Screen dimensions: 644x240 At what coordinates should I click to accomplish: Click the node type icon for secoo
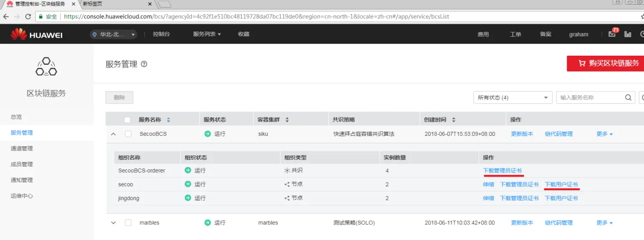coord(287,184)
